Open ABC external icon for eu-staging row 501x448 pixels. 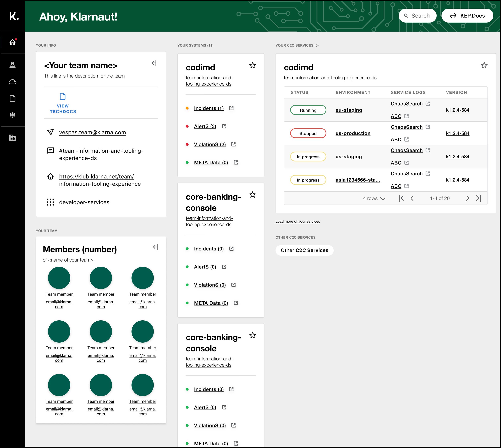point(406,116)
